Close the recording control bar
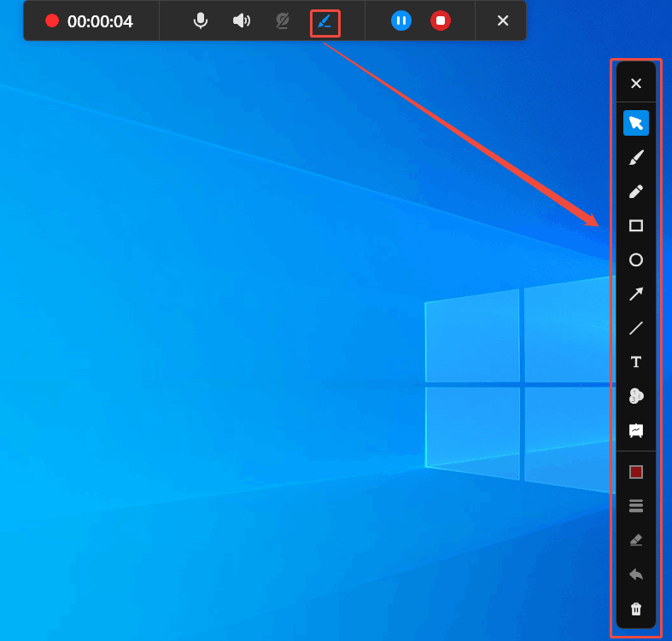The height and width of the screenshot is (641, 672). tap(503, 20)
